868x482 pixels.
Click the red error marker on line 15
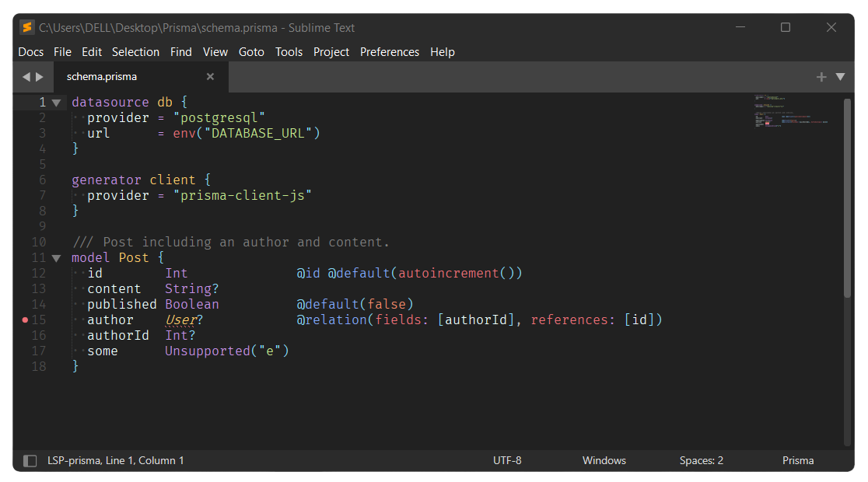click(25, 320)
